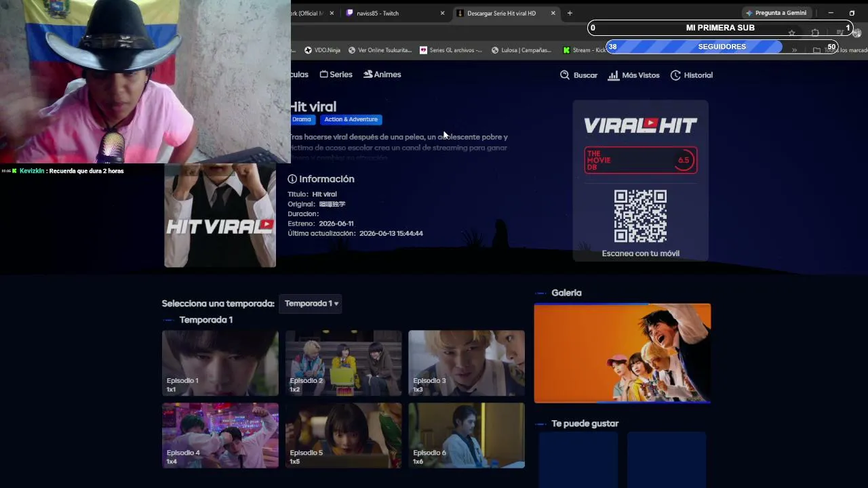This screenshot has height=488, width=868.
Task: Click the Más Vistos bar chart icon
Action: [x=614, y=75]
